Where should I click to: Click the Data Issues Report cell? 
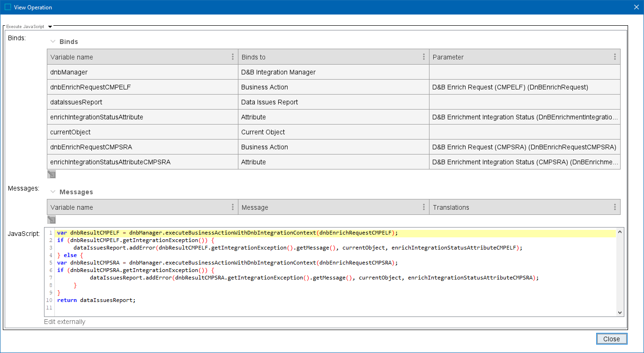[333, 102]
